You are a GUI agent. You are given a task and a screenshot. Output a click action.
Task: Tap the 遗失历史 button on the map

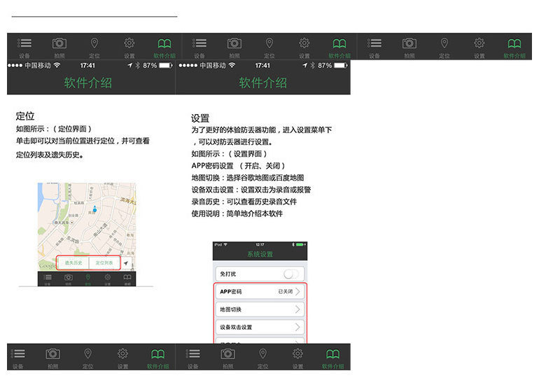point(73,263)
